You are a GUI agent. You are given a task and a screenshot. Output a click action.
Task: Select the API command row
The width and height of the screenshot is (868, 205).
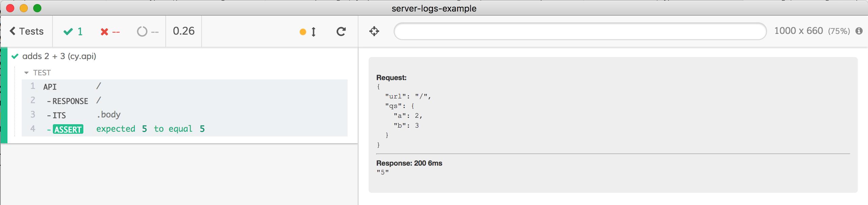[184, 87]
